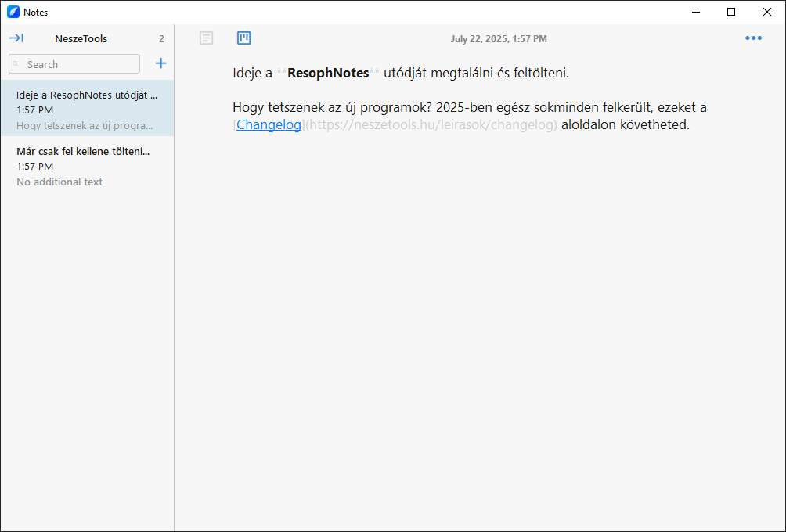Maximize the Notes window

[x=731, y=12]
